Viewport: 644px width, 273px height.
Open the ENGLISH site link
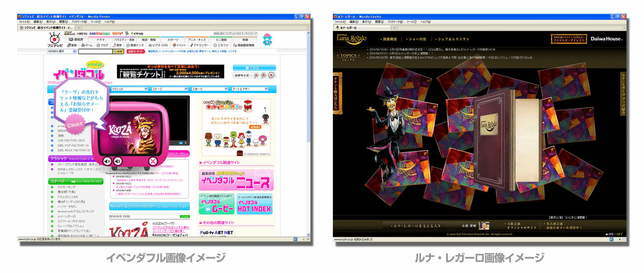point(219,34)
